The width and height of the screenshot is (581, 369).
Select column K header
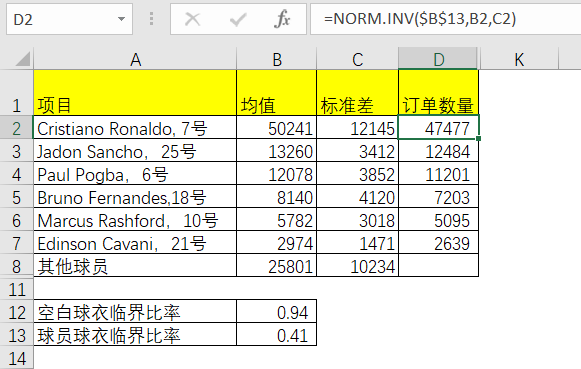tap(519, 59)
